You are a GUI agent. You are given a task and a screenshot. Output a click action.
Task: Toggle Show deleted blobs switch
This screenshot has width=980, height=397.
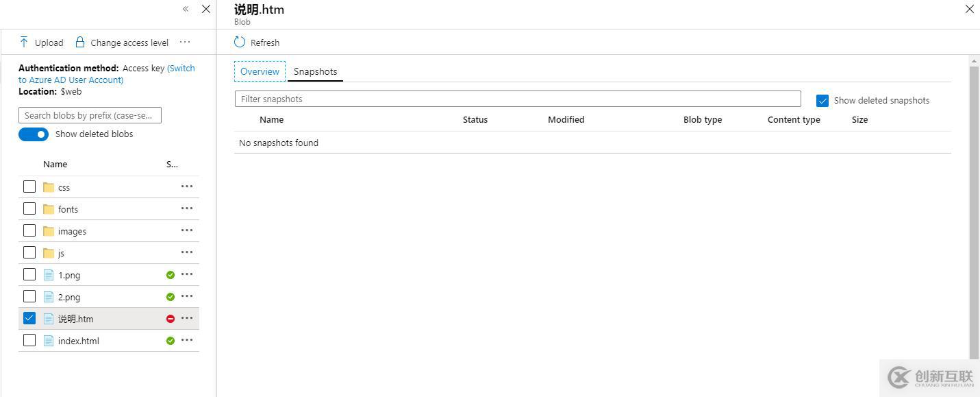click(x=34, y=134)
